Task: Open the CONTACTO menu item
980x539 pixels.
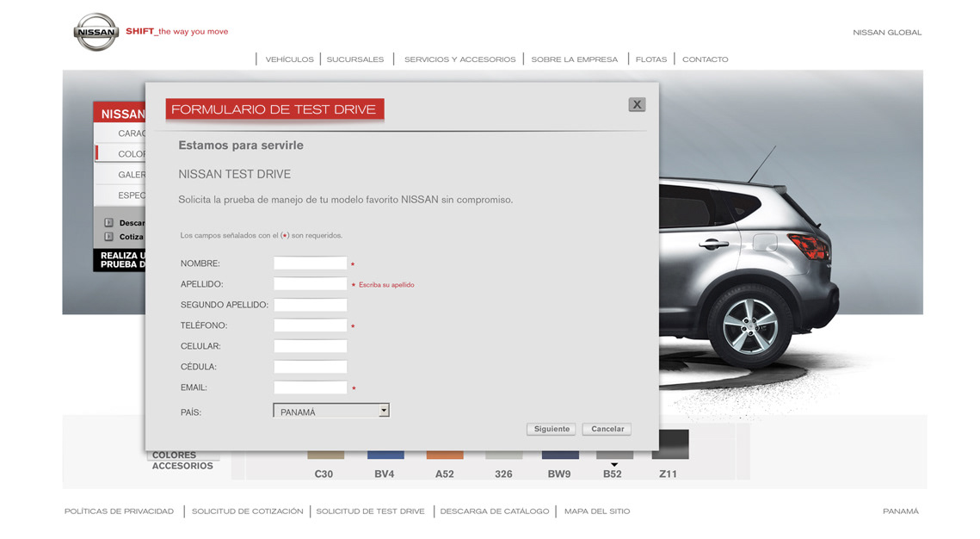Action: tap(705, 59)
